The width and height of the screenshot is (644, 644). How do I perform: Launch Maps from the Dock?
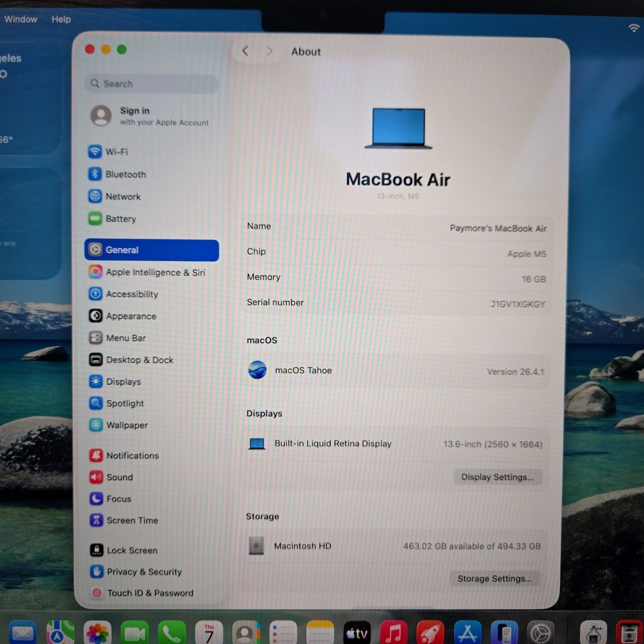[60, 632]
